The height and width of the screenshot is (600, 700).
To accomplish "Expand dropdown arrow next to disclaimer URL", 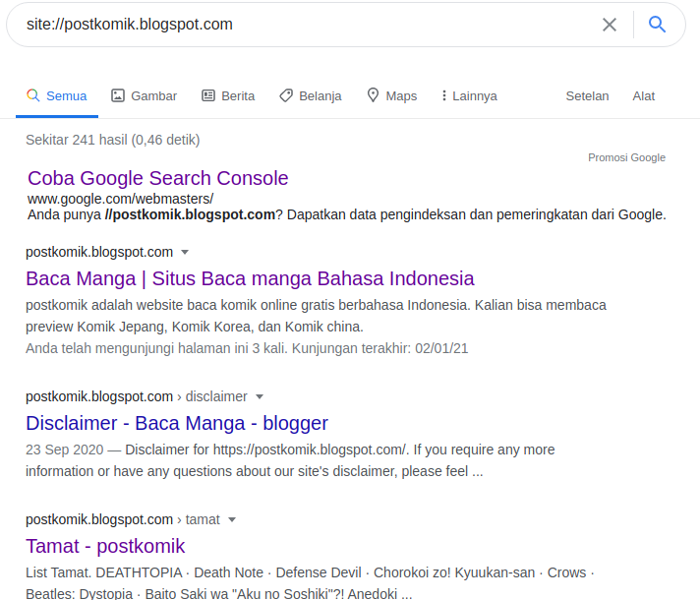I will pos(260,396).
